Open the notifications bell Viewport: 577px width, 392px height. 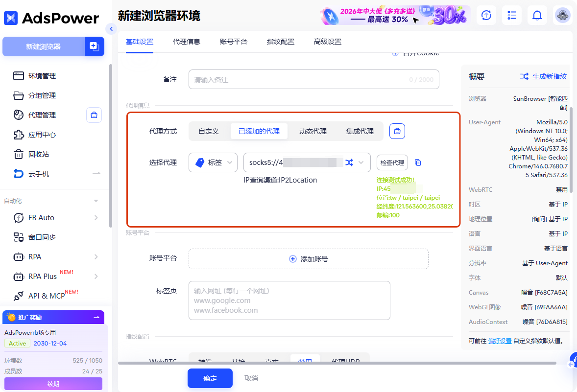tap(537, 16)
